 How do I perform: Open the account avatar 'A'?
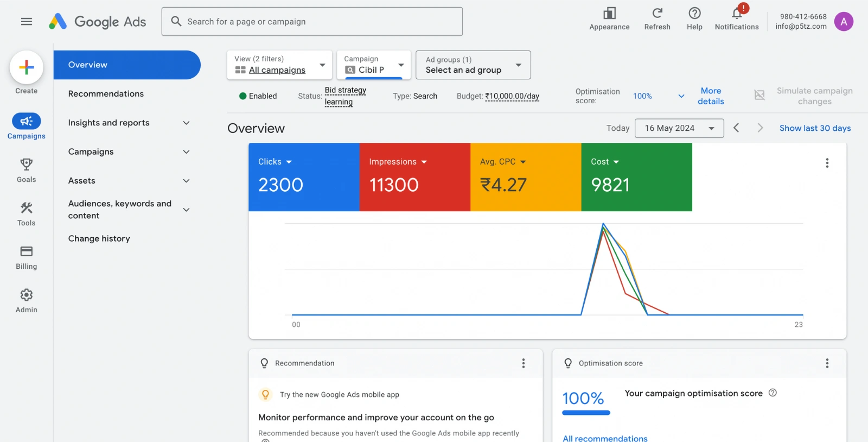(844, 22)
